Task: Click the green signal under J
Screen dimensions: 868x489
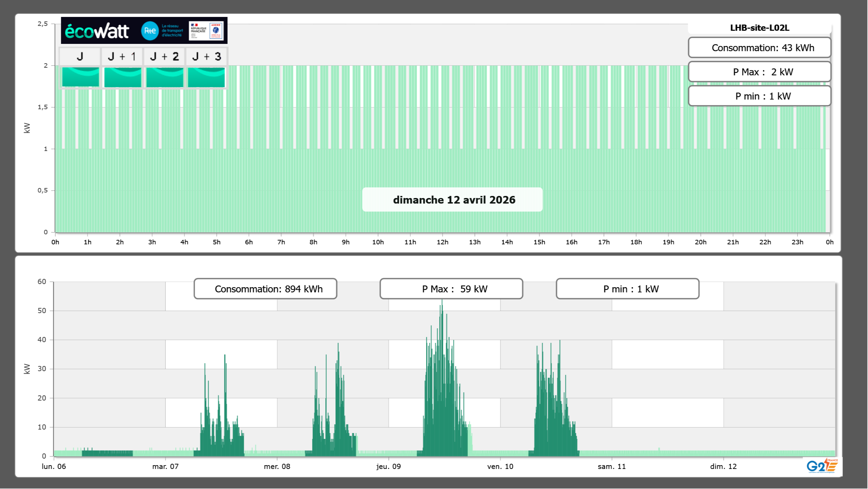Action: tap(81, 77)
